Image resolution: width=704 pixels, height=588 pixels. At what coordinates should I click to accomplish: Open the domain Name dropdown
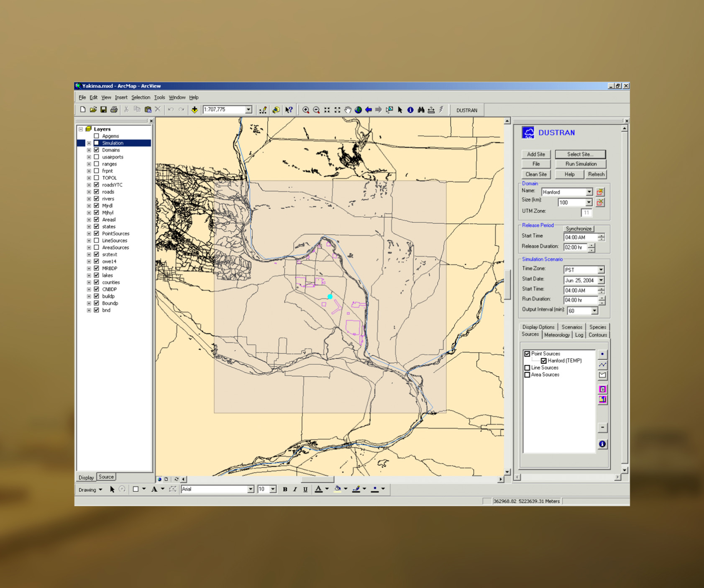[x=589, y=192]
